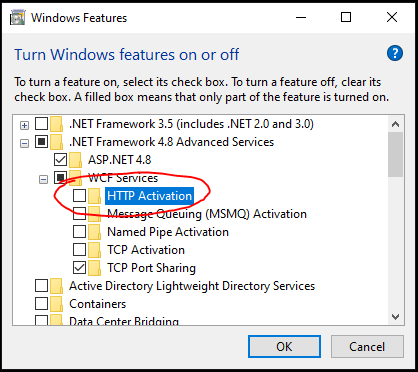This screenshot has height=372, width=418.
Task: Check the HTTP Activation checkbox
Action: click(x=79, y=196)
